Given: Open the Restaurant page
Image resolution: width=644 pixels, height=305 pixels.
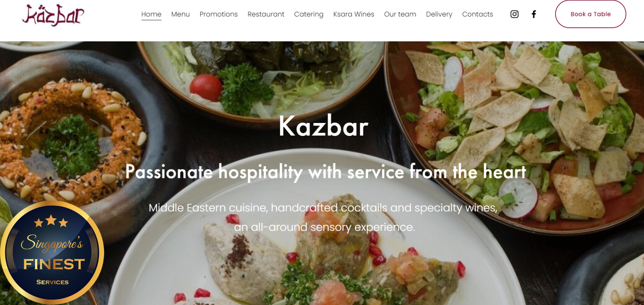Looking at the screenshot, I should (266, 14).
